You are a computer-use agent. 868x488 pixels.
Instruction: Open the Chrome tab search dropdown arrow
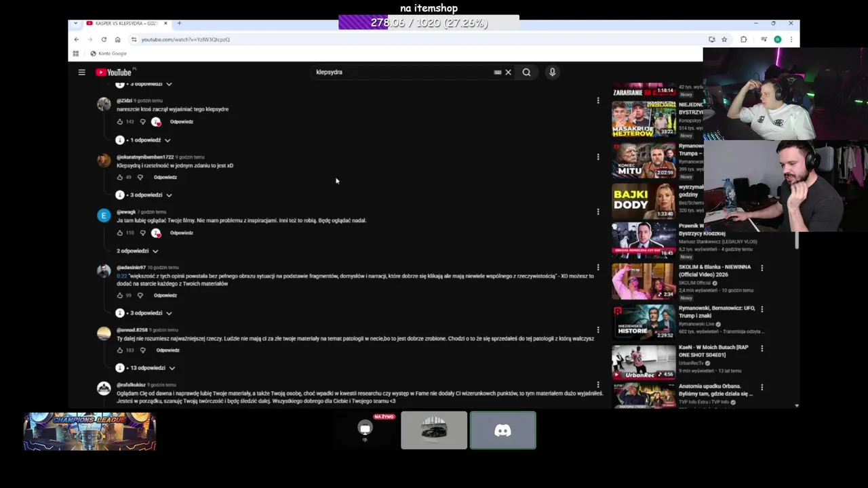75,23
